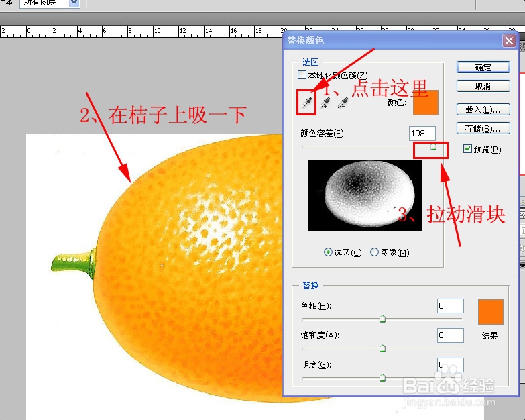This screenshot has width=525, height=420.
Task: Click the 颜色容差 fuzziness slider handle
Action: [433, 147]
